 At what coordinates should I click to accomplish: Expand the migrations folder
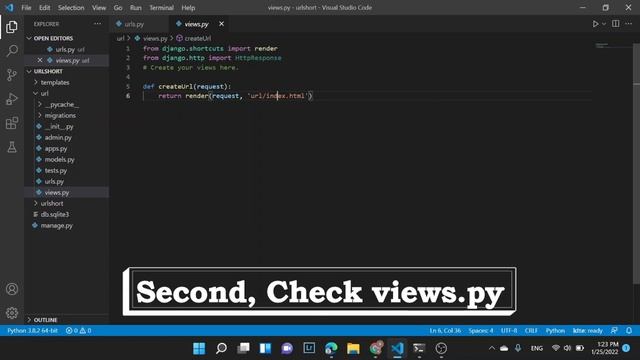coord(67,116)
